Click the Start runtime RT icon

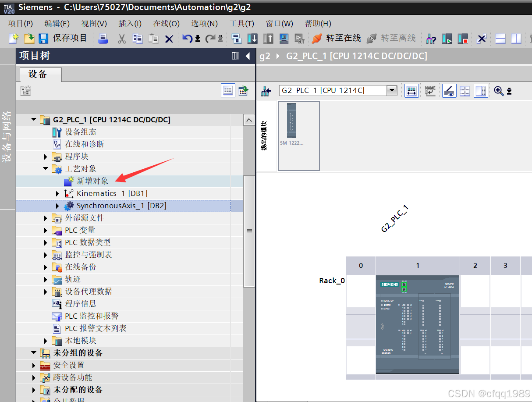tap(300, 39)
